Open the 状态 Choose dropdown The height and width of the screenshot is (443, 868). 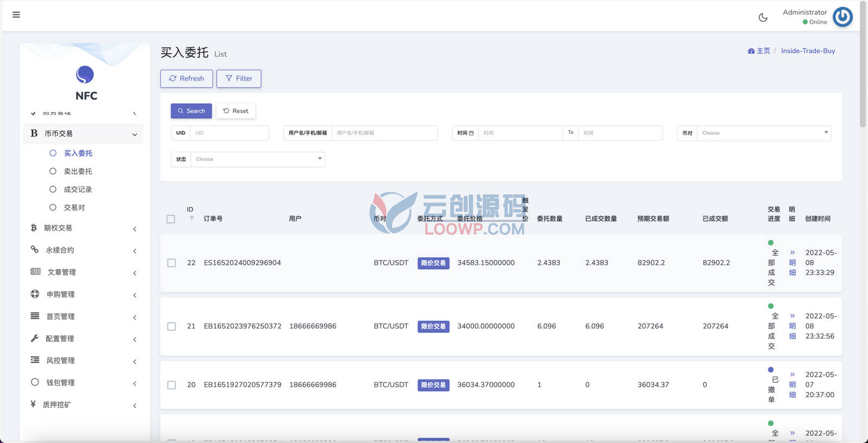coord(258,159)
